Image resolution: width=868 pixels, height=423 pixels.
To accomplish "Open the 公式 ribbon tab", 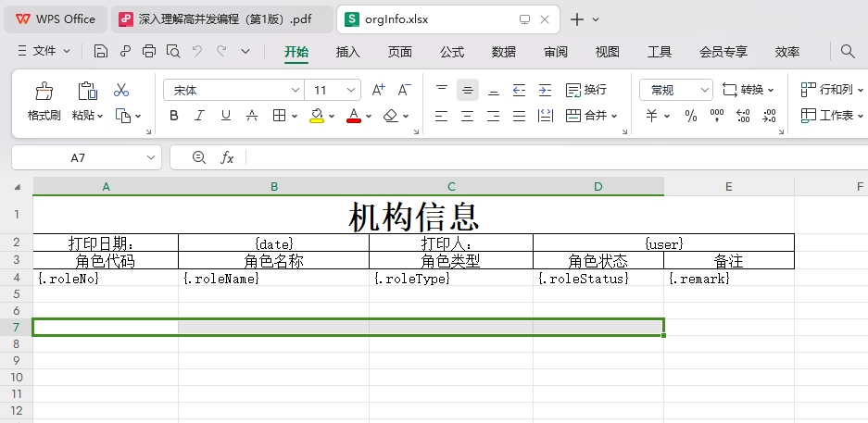I will coord(451,52).
